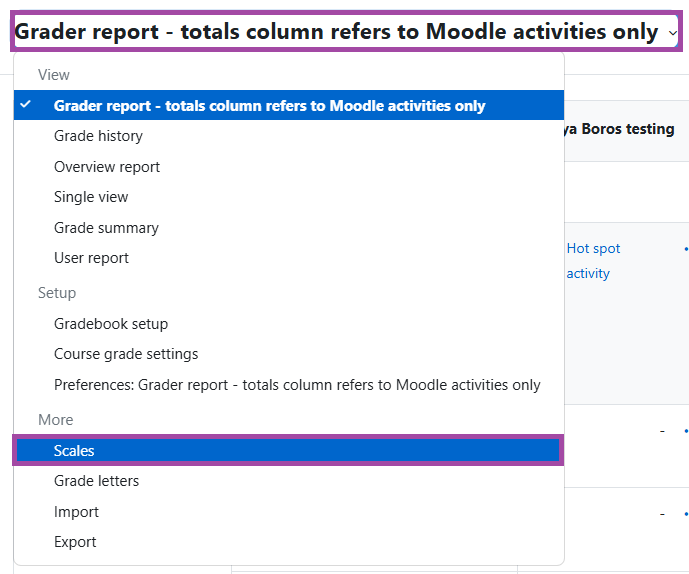This screenshot has height=574, width=689.
Task: Select User report from the list
Action: 289,258
